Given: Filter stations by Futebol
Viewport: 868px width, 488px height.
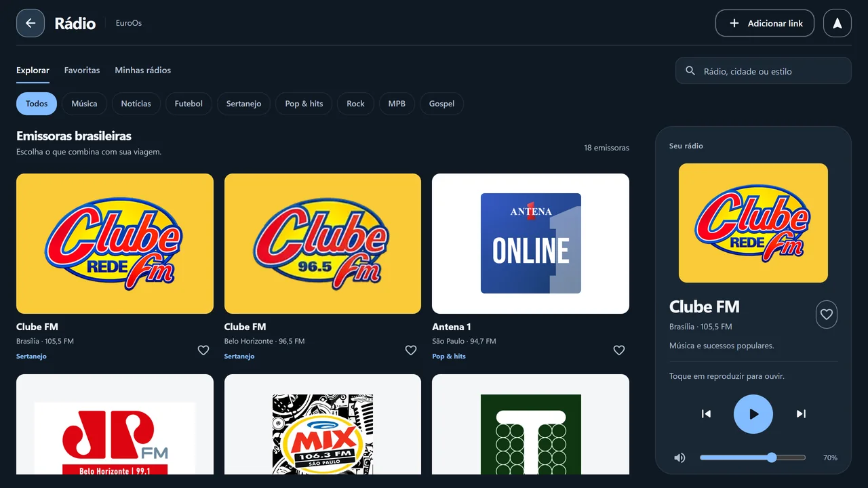Looking at the screenshot, I should click(x=189, y=104).
